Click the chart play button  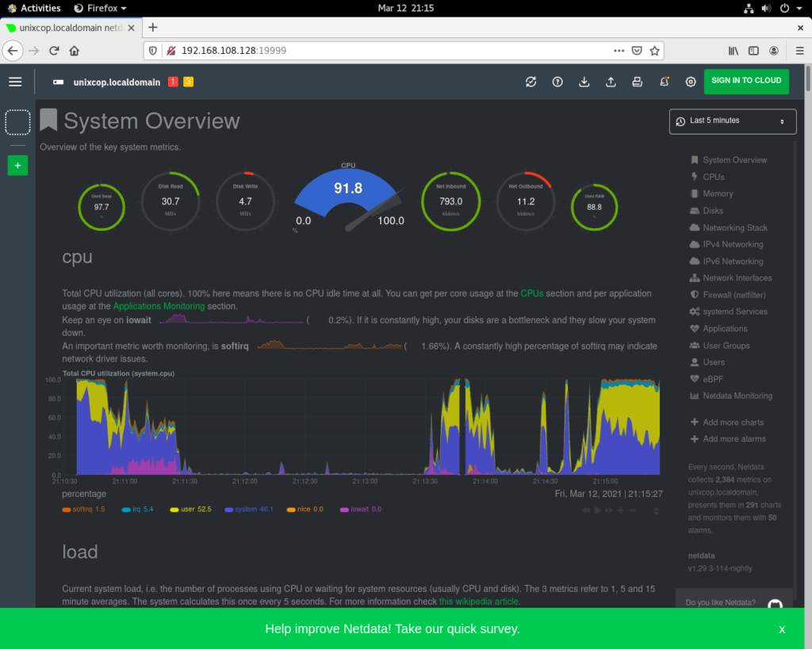point(598,510)
